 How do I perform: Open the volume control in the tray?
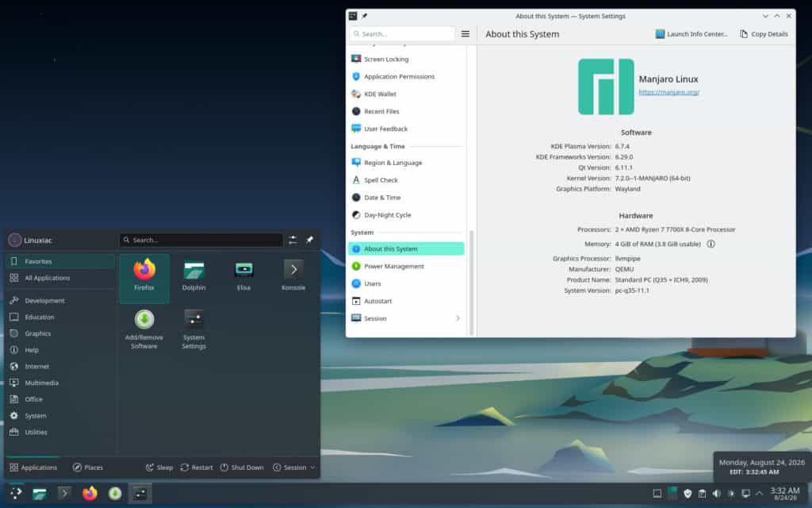click(x=717, y=494)
